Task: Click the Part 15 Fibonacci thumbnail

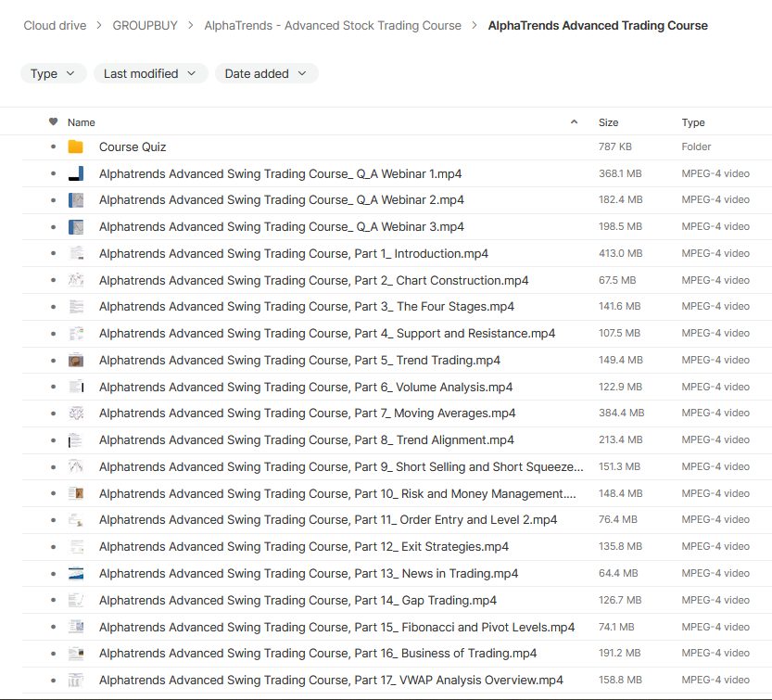Action: (x=75, y=627)
